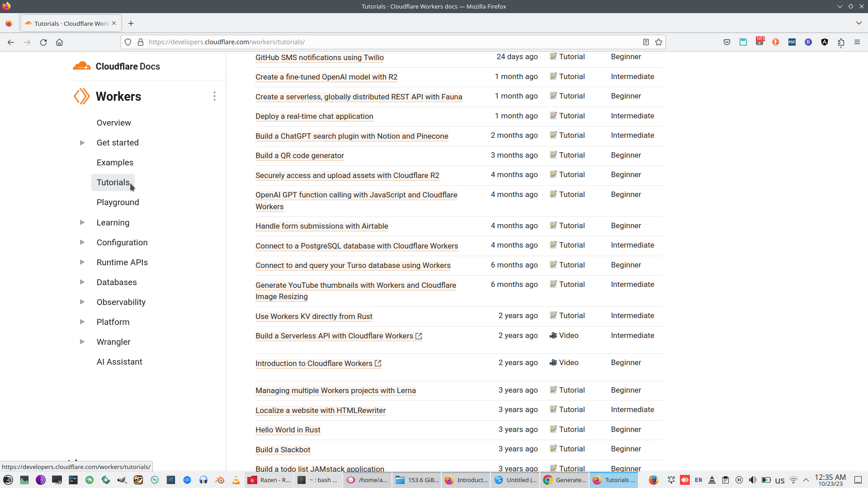Click the Workers three-dot options icon
The image size is (868, 488).
tap(214, 96)
